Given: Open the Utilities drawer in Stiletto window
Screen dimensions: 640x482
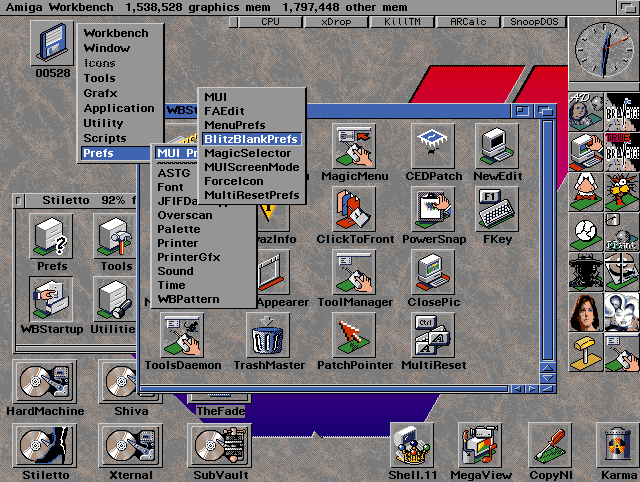Looking at the screenshot, I should click(114, 299).
